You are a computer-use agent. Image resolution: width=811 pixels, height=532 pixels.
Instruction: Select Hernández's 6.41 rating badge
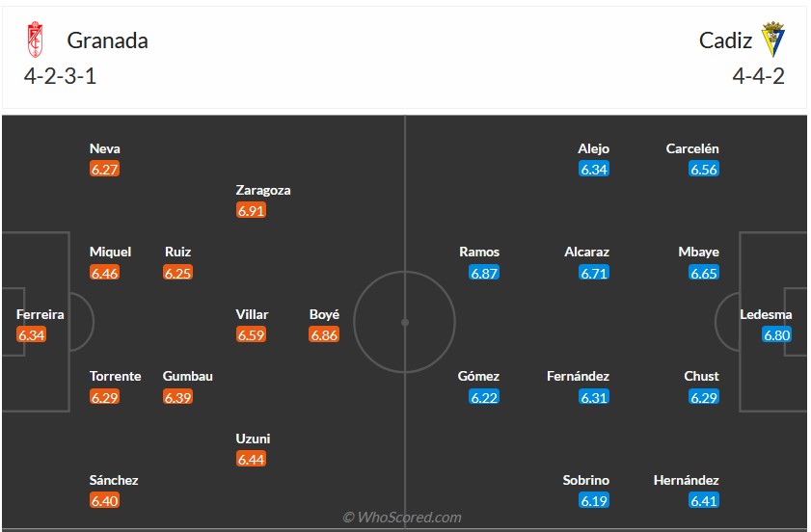(x=704, y=500)
